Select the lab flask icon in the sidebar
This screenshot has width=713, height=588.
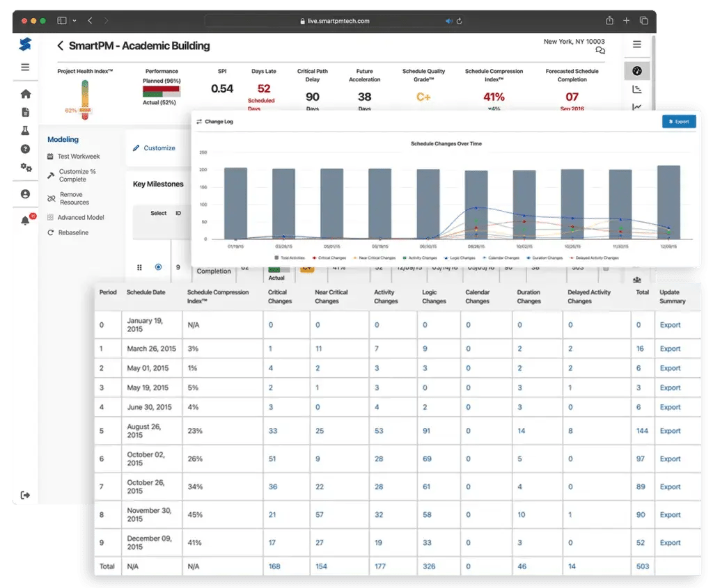pos(26,130)
